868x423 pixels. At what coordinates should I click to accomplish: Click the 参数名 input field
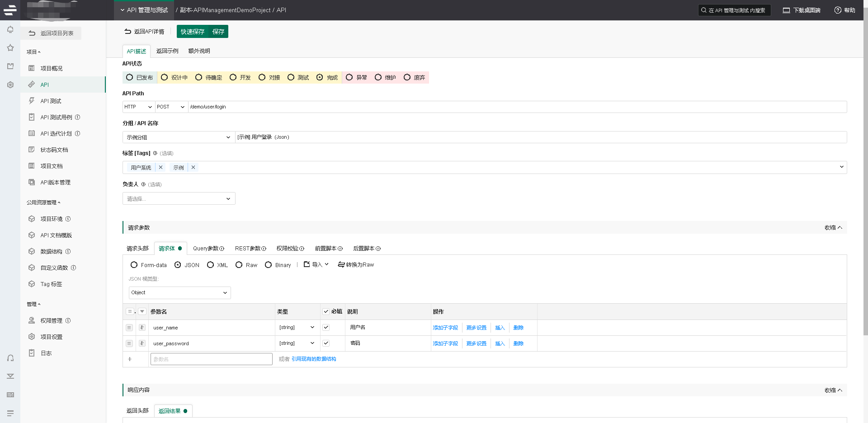(x=211, y=358)
